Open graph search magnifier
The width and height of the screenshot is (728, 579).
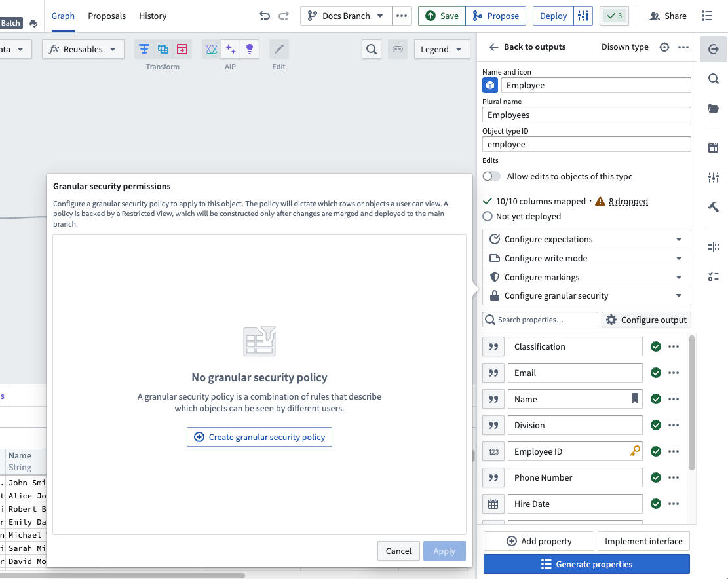(372, 49)
